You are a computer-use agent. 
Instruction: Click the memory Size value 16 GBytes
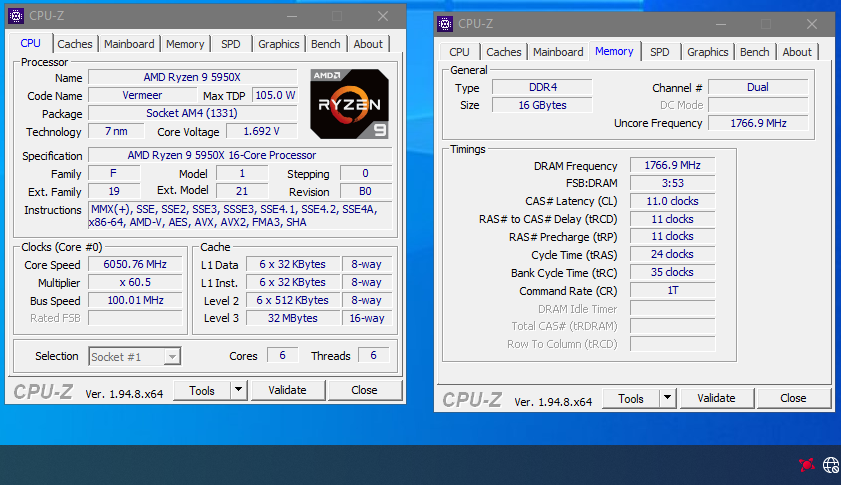[x=542, y=105]
